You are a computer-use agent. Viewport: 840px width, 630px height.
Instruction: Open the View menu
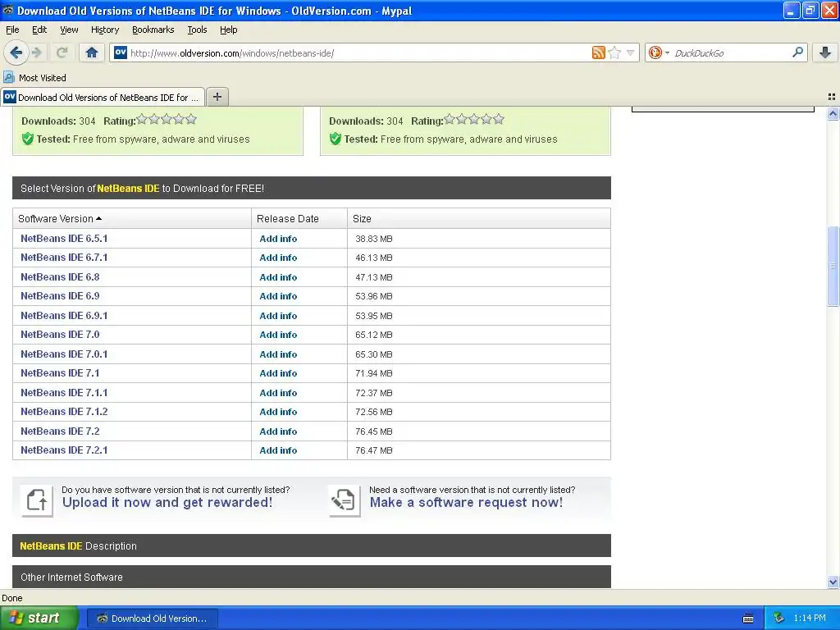69,30
